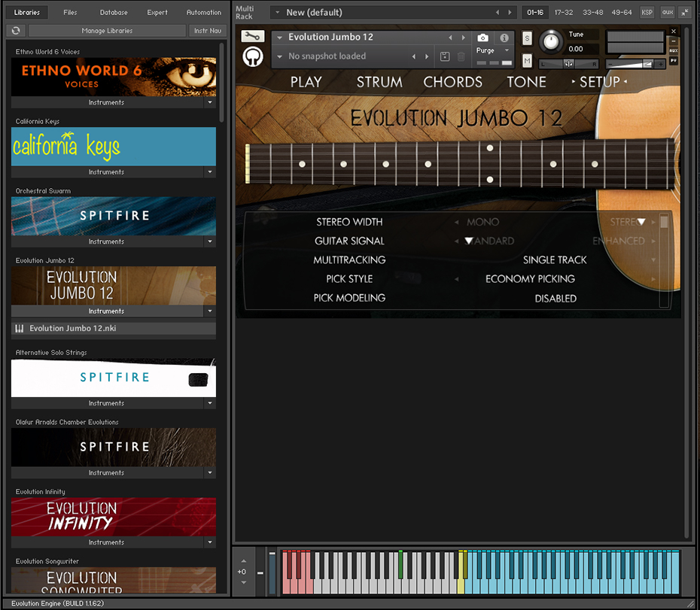Screen dimensions: 700x610
Task: Click Guitar Signal left arrow toward Standard
Action: tap(456, 241)
